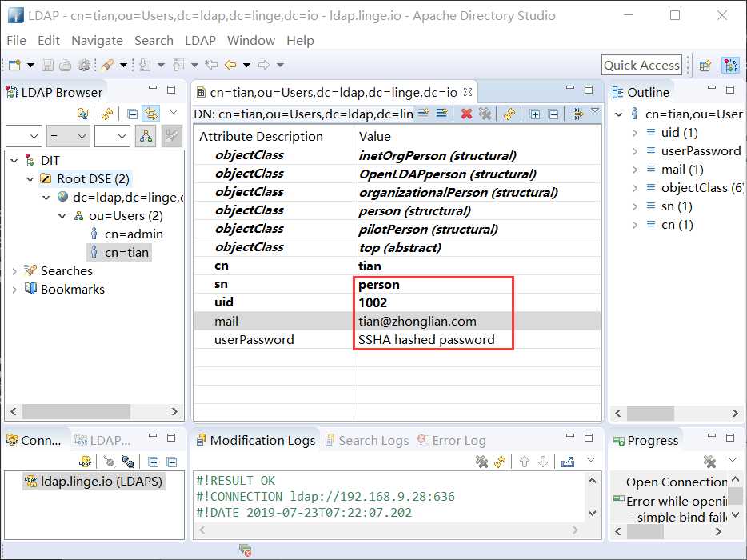Switch to the LDAP perspective icon
747x560 pixels.
(x=731, y=66)
